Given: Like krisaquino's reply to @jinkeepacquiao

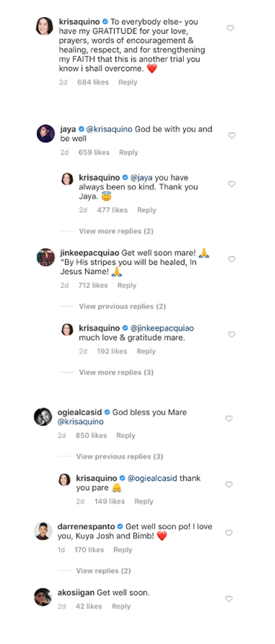Looking at the screenshot, I should click(x=232, y=334).
